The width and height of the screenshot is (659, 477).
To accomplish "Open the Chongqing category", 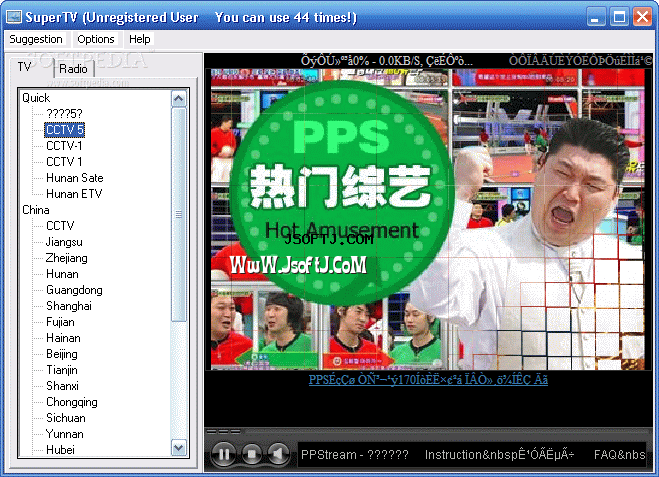I will click(72, 401).
